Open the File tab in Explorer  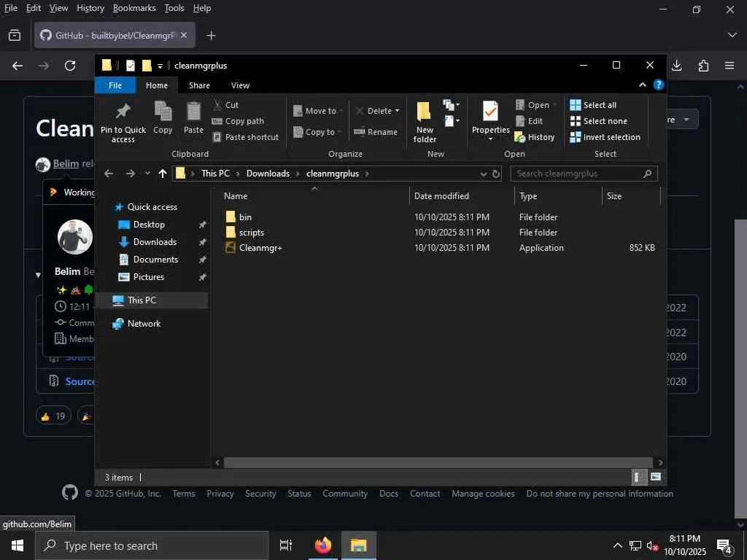pos(115,85)
